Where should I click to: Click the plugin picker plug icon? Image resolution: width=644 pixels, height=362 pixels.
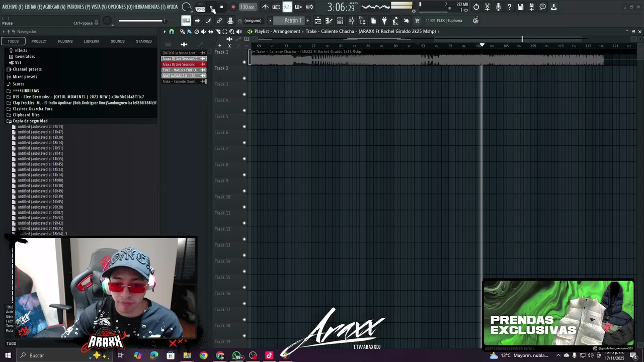click(x=384, y=21)
